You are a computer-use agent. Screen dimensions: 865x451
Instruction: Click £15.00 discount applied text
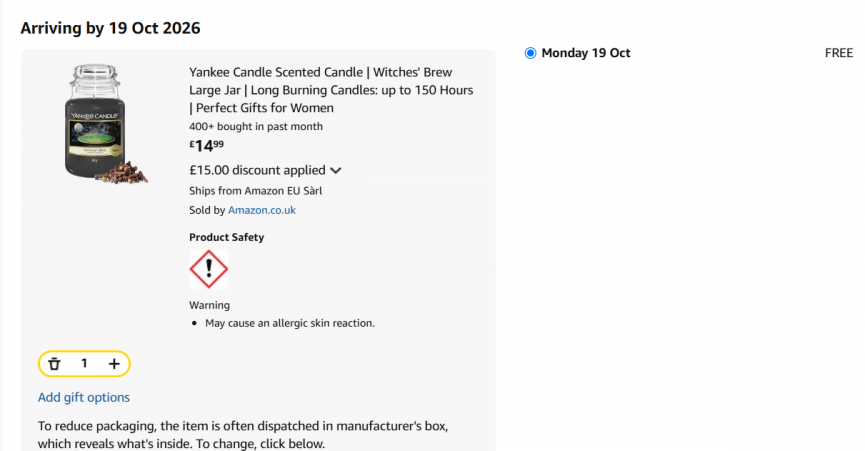point(258,170)
